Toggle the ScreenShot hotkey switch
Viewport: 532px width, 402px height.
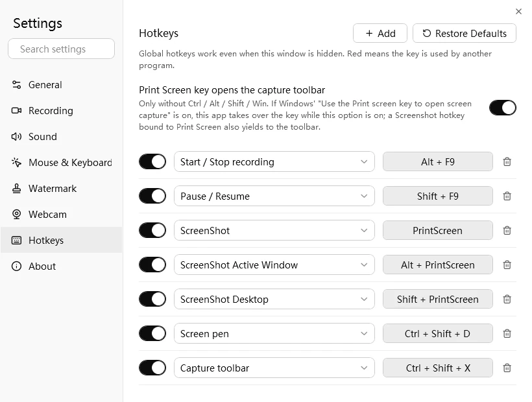(152, 230)
